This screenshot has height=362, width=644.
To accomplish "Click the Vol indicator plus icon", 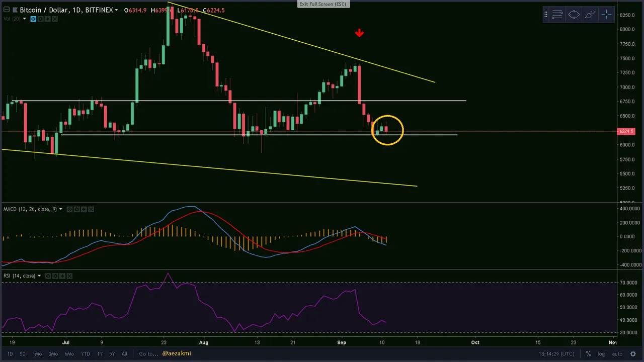I will tap(48, 19).
